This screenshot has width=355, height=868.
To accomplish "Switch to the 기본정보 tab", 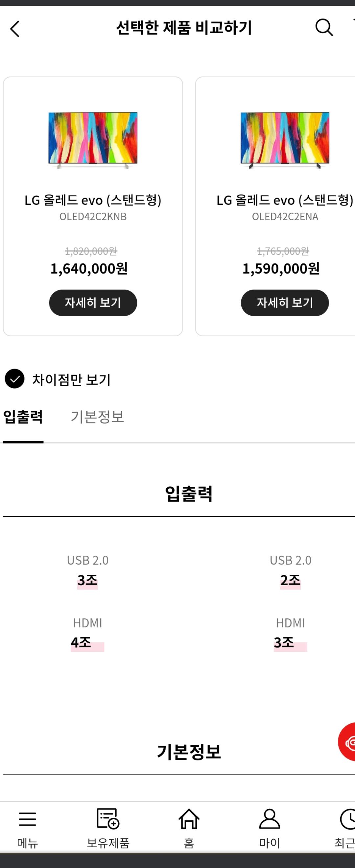I will pyautogui.click(x=97, y=417).
